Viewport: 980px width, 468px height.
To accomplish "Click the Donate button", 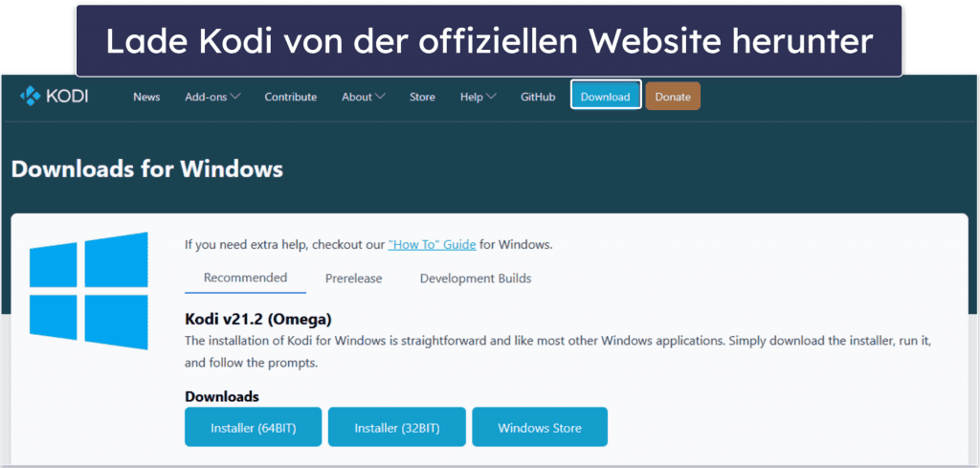I will (673, 97).
